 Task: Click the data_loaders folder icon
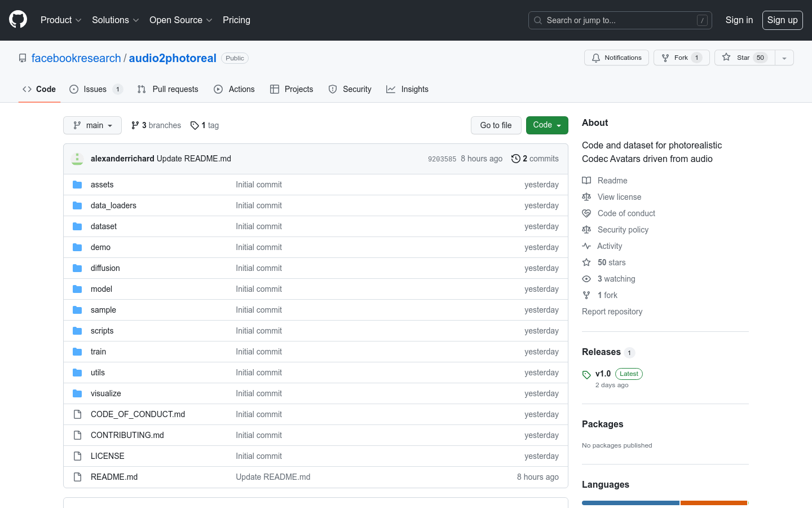77,205
